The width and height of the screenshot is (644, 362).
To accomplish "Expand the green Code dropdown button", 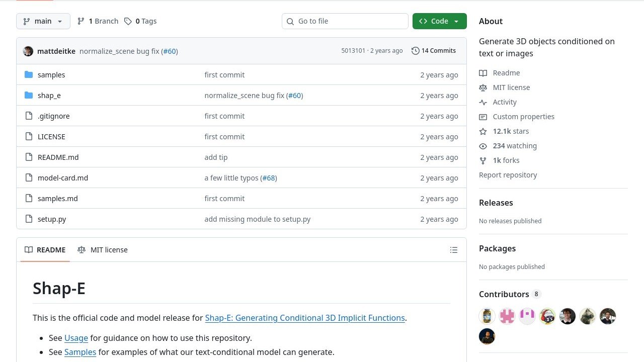I will pos(439,21).
